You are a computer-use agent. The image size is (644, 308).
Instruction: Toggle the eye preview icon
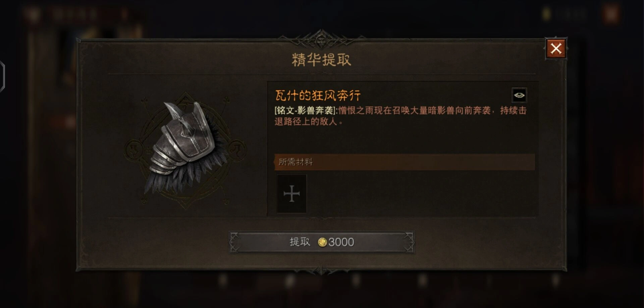point(519,95)
